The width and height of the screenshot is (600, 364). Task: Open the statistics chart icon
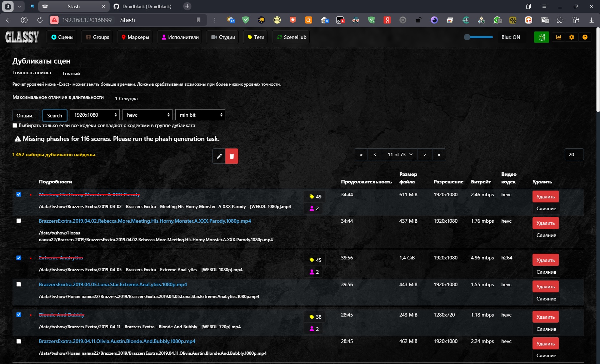pos(559,37)
